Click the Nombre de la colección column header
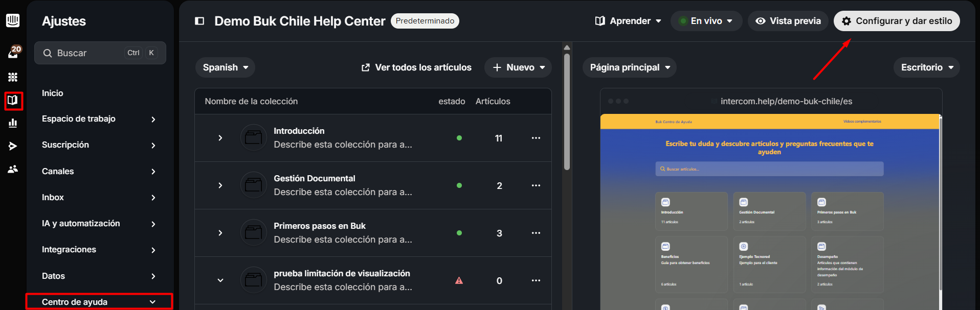Screen dimensions: 980x310 click(251, 101)
